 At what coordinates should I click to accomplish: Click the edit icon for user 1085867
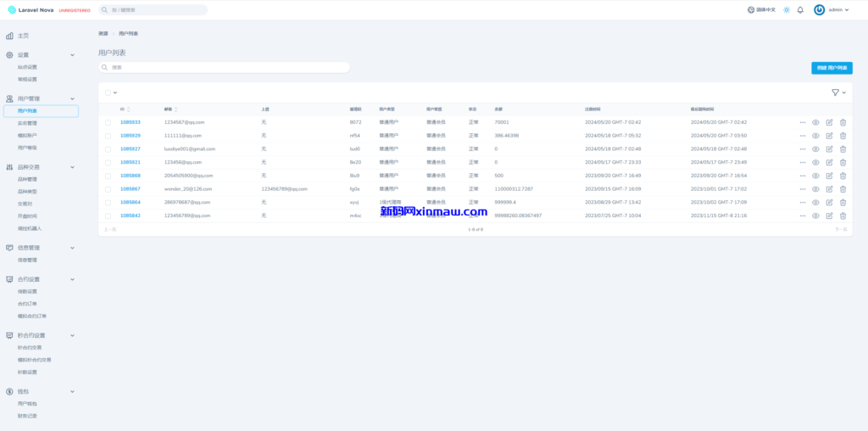point(829,189)
